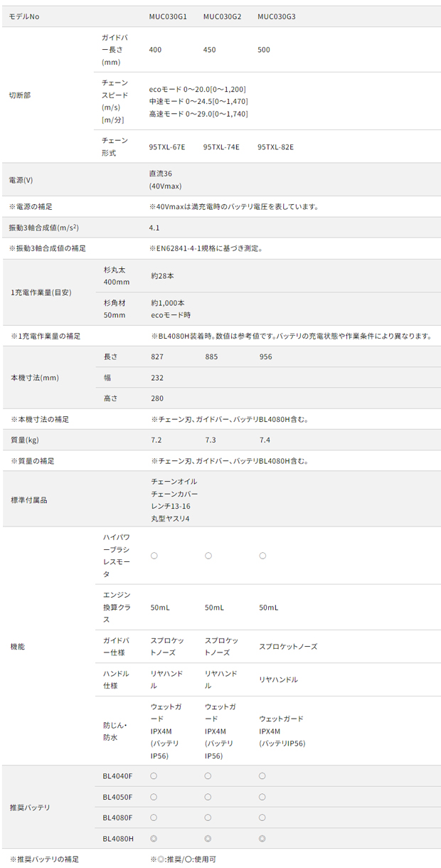This screenshot has width=441, height=868.
Task: Click the 280 height value
Action: tap(157, 398)
